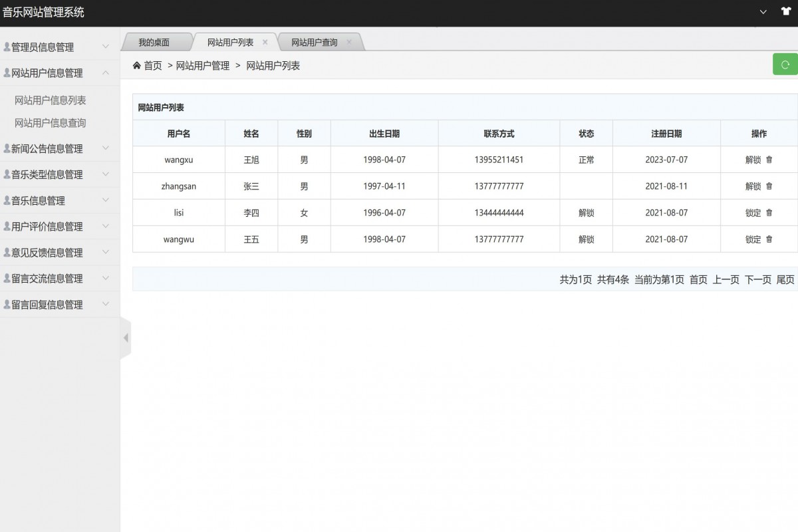This screenshot has height=532, width=798.
Task: Delete user wangwu via its trash icon
Action: (x=770, y=239)
